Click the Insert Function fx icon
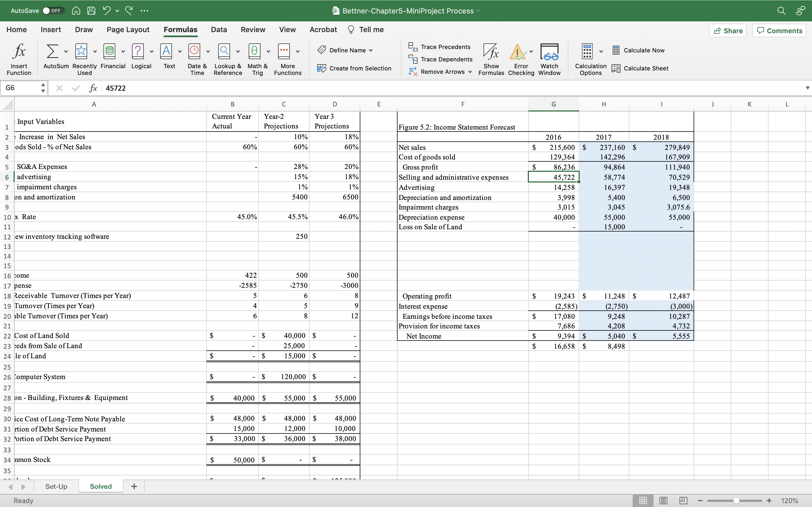The width and height of the screenshot is (812, 507). point(19,51)
